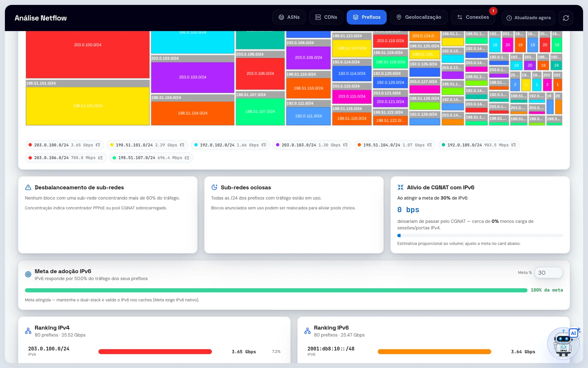Click the CGNAT relief blue progress bar

click(480, 236)
